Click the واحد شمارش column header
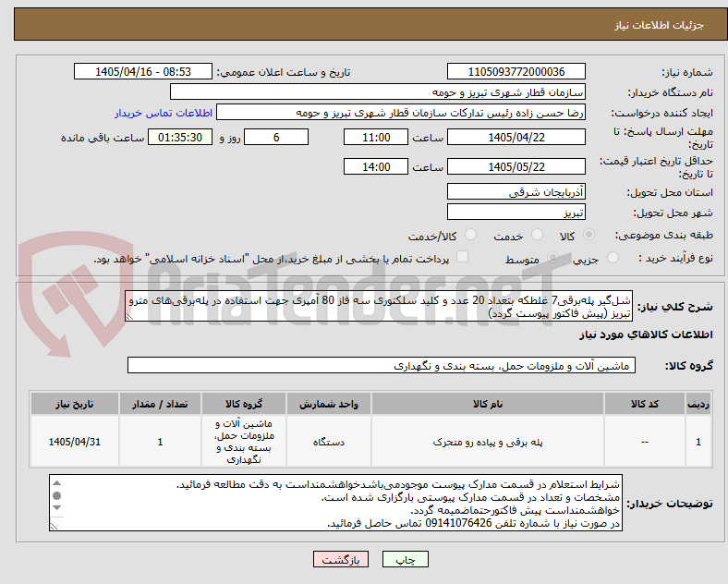Screen dimensions: 728x584 pos(329,404)
